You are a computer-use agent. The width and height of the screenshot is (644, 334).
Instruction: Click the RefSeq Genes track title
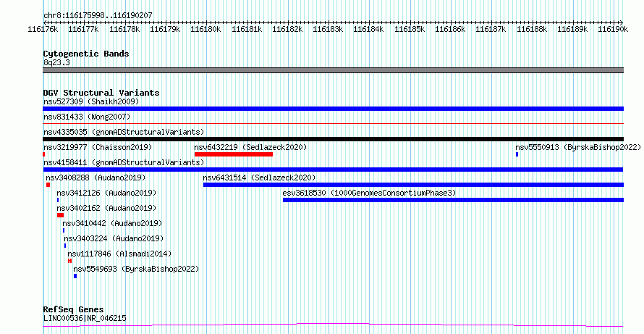tap(74, 310)
